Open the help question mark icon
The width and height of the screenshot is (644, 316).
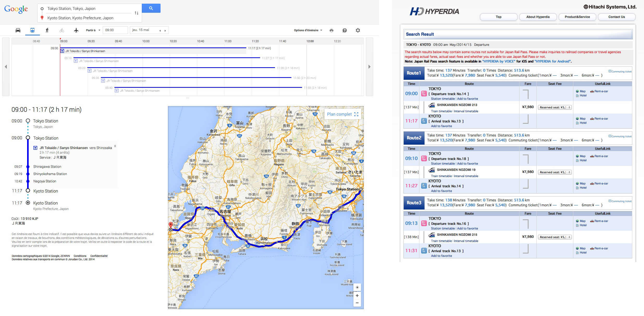(345, 30)
